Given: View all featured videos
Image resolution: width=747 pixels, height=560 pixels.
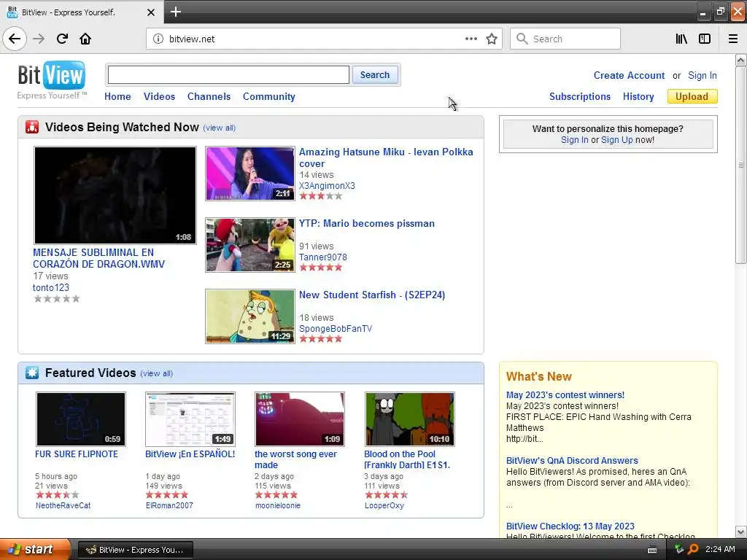Looking at the screenshot, I should pos(156,373).
